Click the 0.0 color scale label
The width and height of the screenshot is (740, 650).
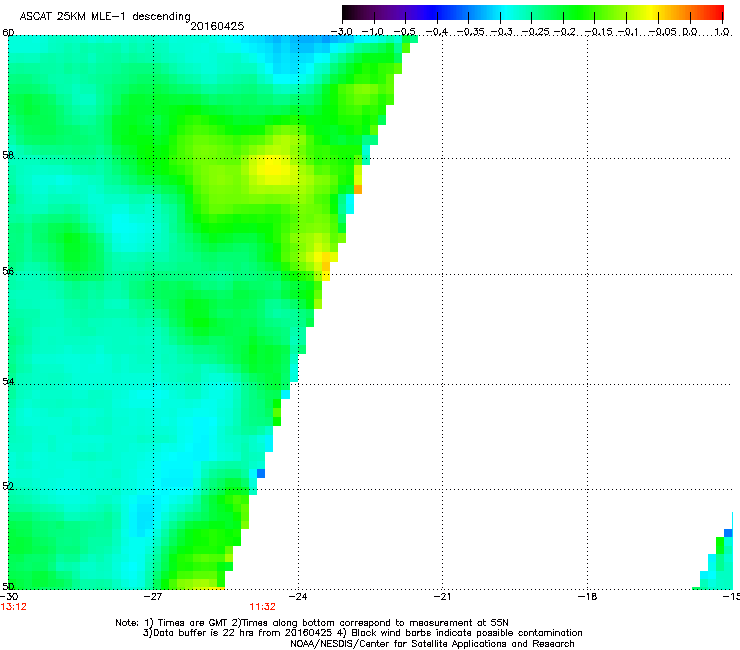(690, 32)
